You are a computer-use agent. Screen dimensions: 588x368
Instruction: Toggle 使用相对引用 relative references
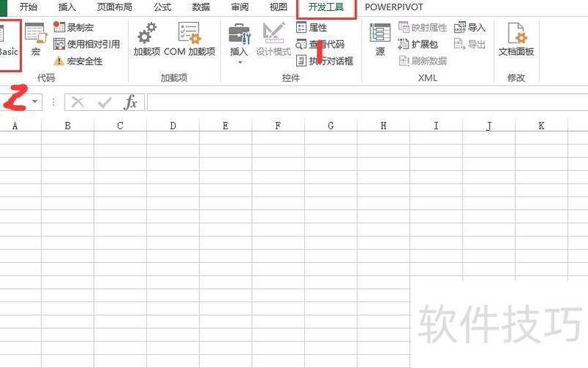click(x=87, y=44)
